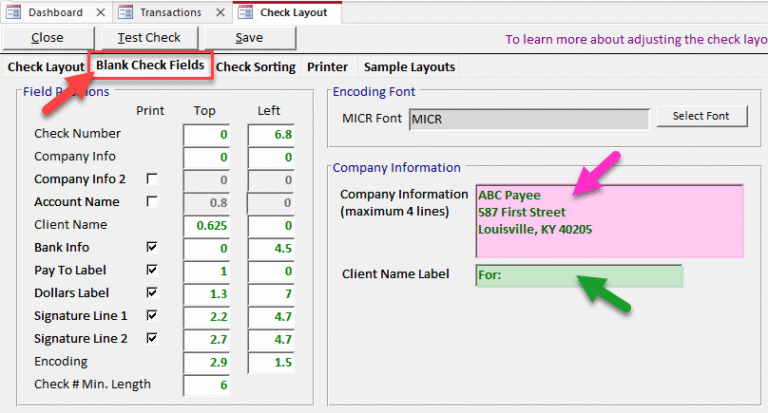Click the Check Layout tab form icon
The height and width of the screenshot is (413, 768).
click(245, 12)
